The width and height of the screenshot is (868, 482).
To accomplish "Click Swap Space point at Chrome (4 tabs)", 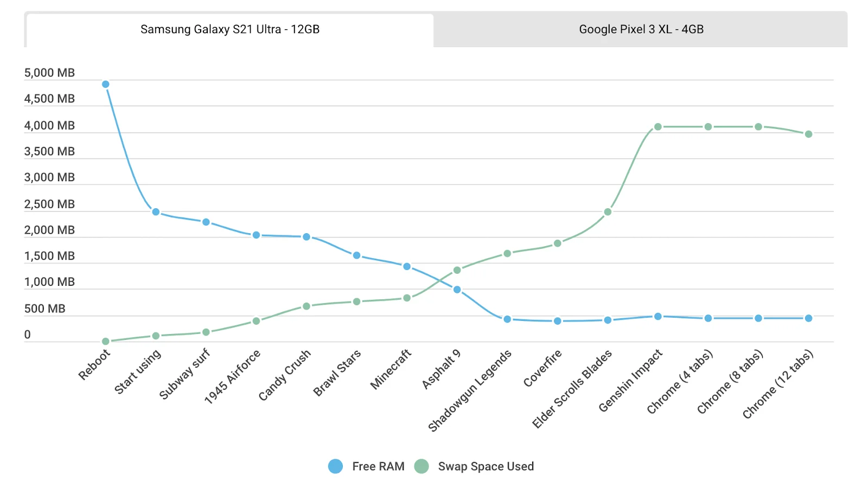I will (708, 127).
